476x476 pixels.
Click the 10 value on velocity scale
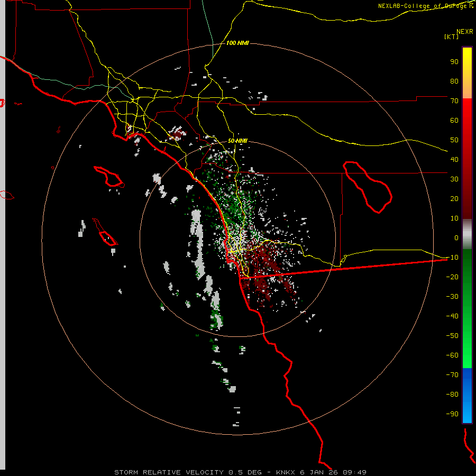[454, 218]
